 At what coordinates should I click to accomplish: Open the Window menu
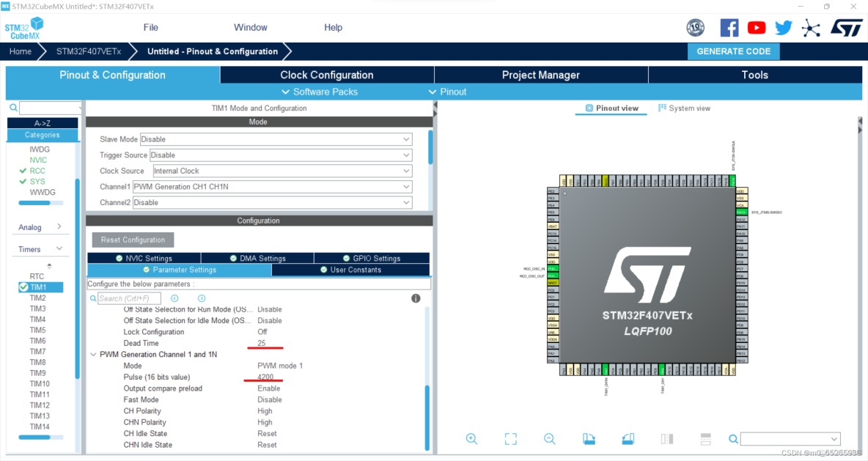tap(250, 27)
